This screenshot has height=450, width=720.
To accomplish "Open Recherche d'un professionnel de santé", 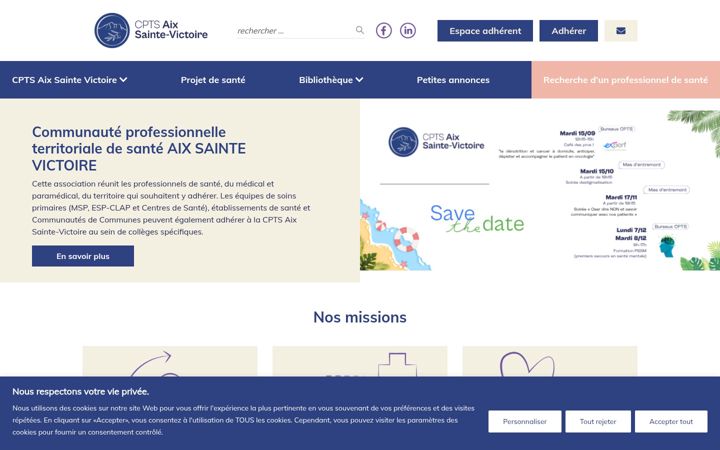I will click(x=626, y=80).
